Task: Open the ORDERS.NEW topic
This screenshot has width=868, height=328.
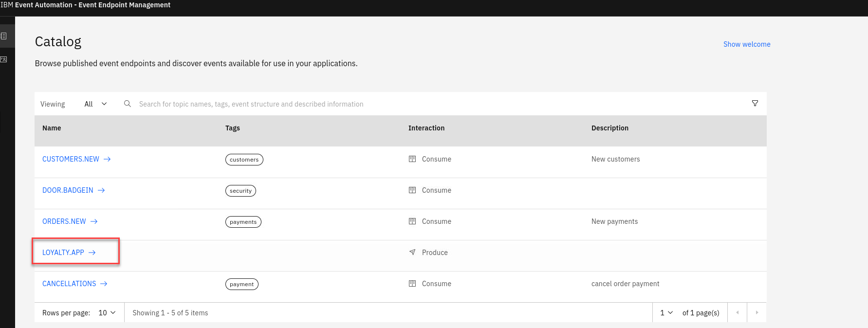Action: click(x=64, y=221)
